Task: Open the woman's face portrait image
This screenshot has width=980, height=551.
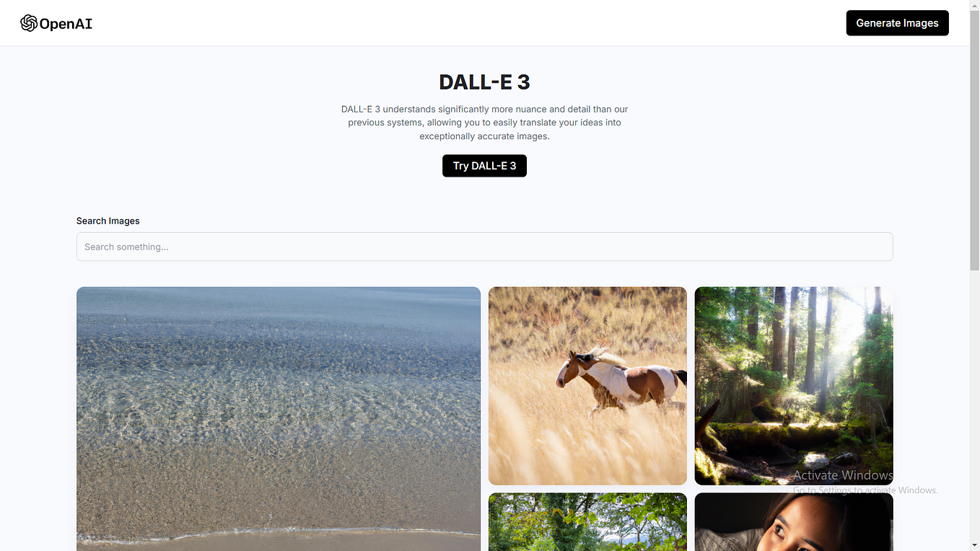Action: [794, 522]
